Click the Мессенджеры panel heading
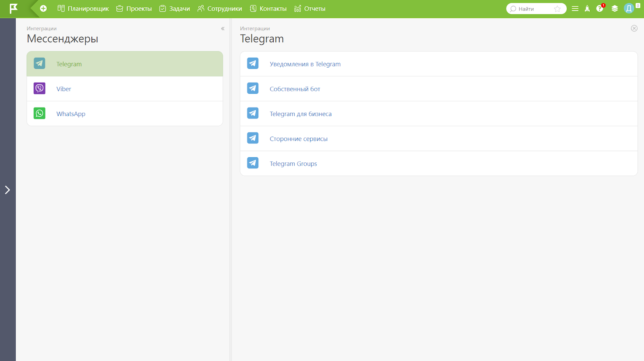 62,39
